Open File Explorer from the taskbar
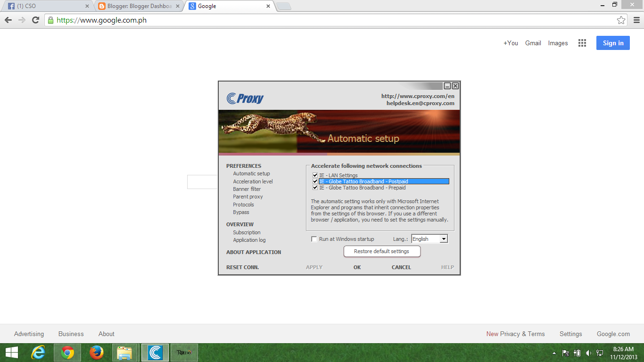Viewport: 644px width, 362px height. (x=125, y=353)
